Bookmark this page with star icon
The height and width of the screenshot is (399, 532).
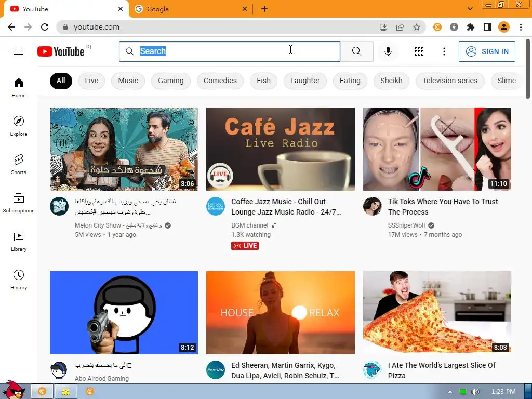click(x=417, y=27)
